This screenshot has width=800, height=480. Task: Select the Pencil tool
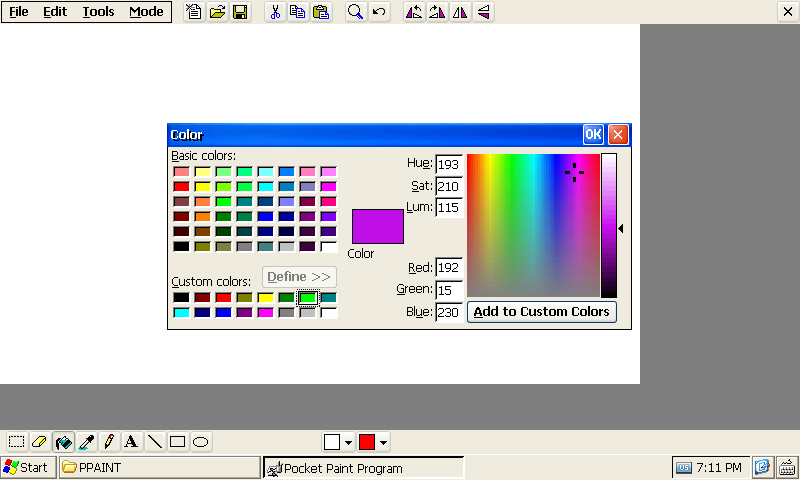tap(109, 442)
